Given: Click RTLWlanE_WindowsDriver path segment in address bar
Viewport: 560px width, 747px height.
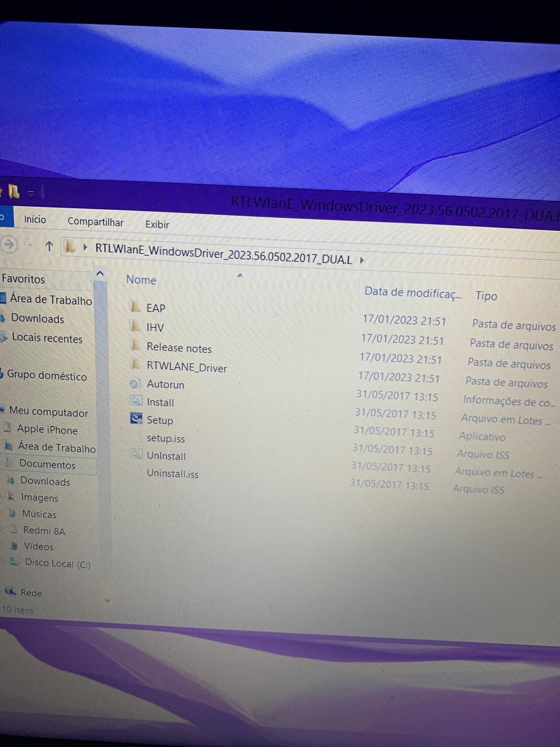Looking at the screenshot, I should 223,254.
